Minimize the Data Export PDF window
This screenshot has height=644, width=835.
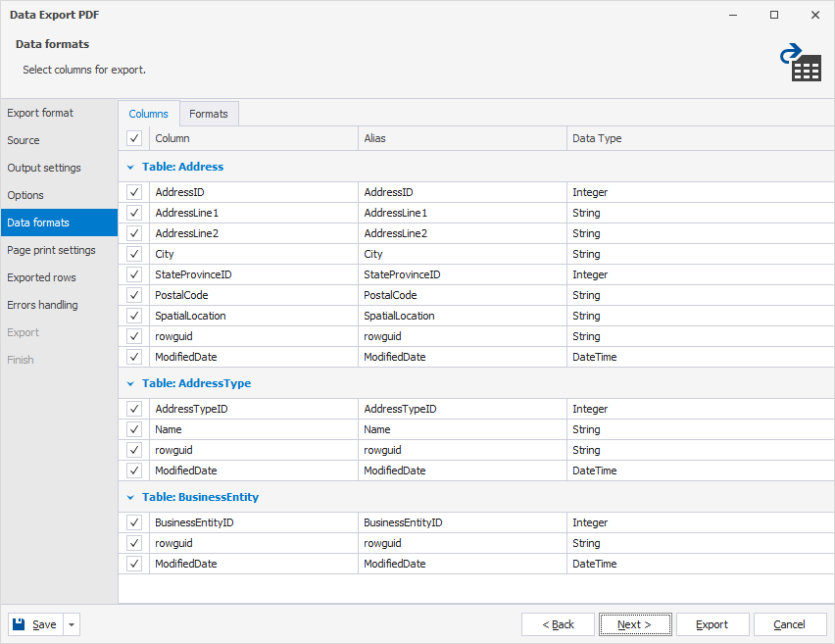point(733,15)
